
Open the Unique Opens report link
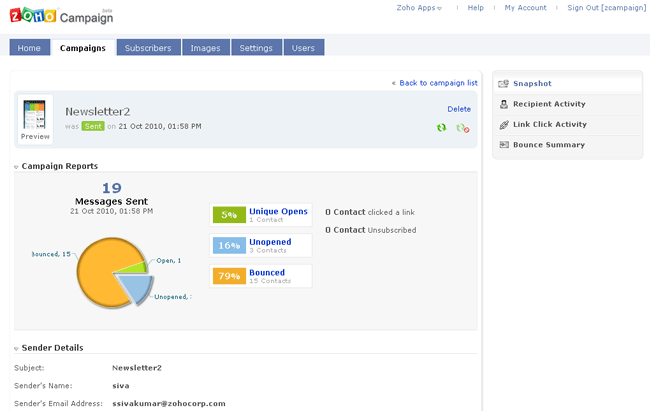pyautogui.click(x=278, y=212)
